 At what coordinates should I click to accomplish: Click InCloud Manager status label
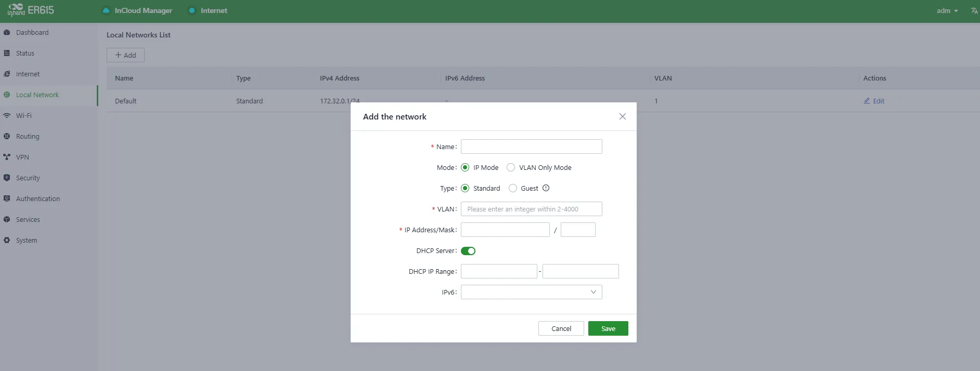click(143, 10)
